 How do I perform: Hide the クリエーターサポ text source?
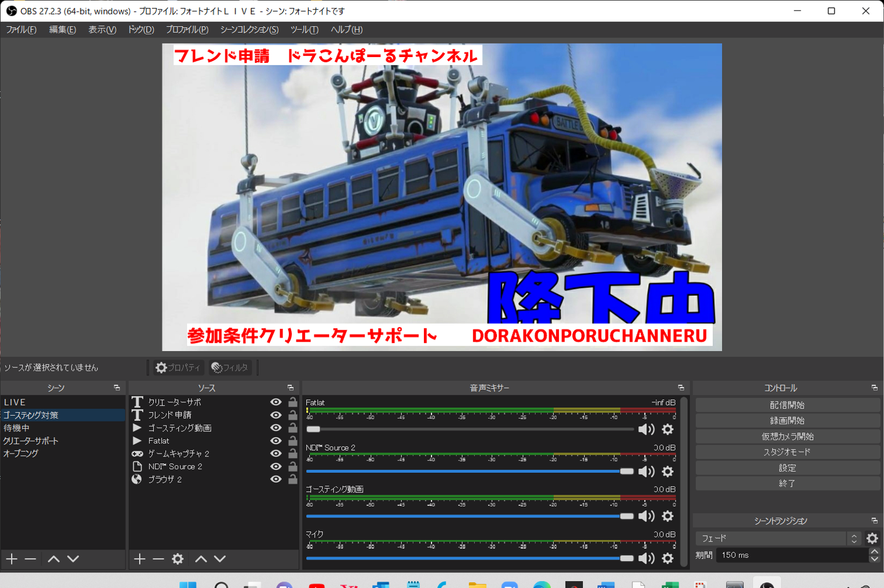(276, 402)
